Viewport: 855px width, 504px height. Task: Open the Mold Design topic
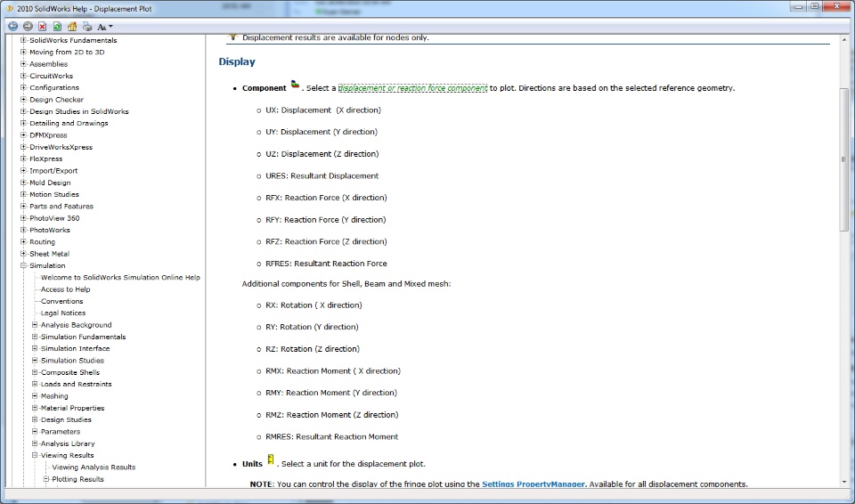click(x=50, y=183)
